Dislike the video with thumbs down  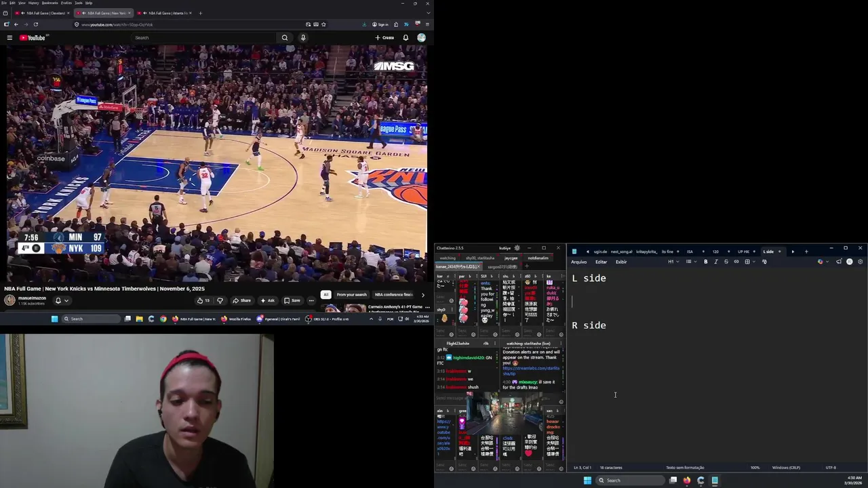(x=220, y=300)
